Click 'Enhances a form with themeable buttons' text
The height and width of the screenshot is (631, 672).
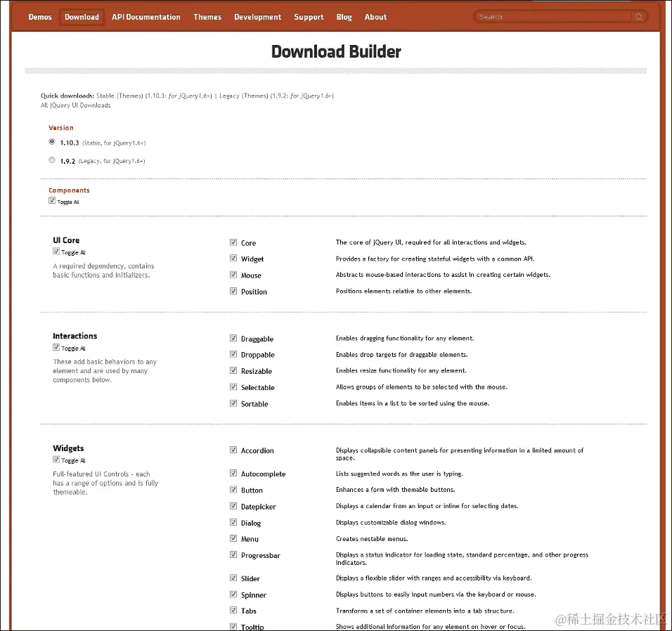pos(396,490)
